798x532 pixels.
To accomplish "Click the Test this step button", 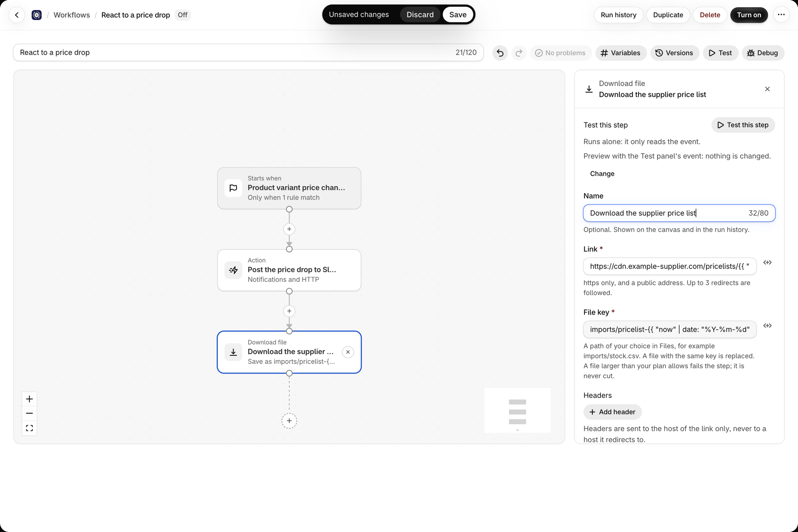I will point(743,125).
